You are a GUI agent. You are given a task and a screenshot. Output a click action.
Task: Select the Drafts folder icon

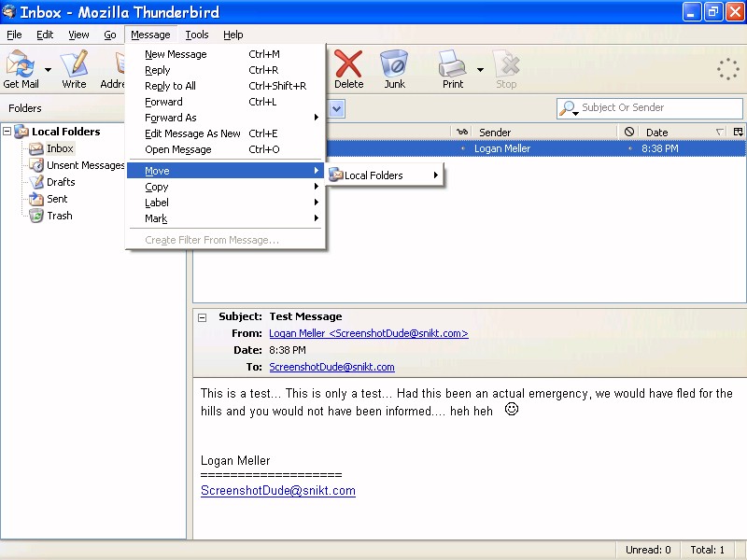[x=36, y=182]
